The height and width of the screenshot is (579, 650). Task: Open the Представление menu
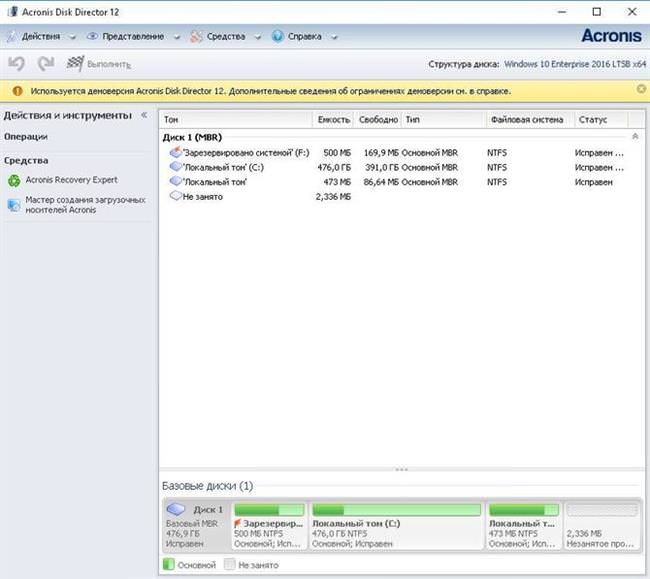tap(133, 36)
